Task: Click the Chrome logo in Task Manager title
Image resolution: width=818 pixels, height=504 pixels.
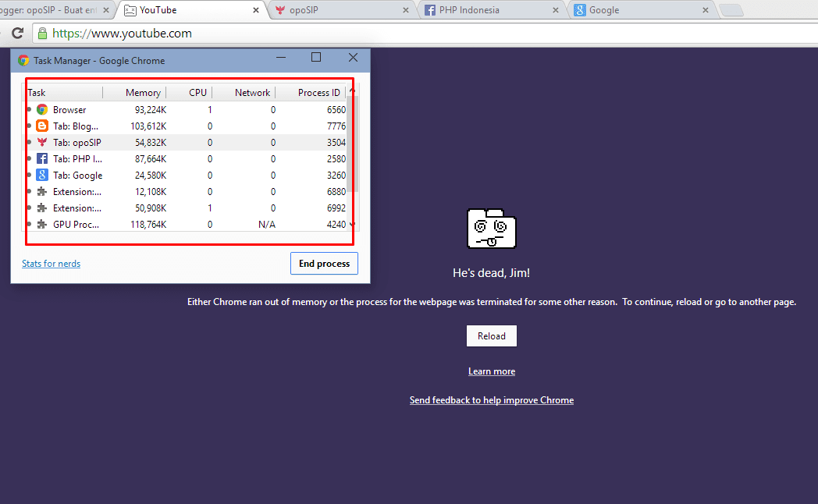Action: 23,60
